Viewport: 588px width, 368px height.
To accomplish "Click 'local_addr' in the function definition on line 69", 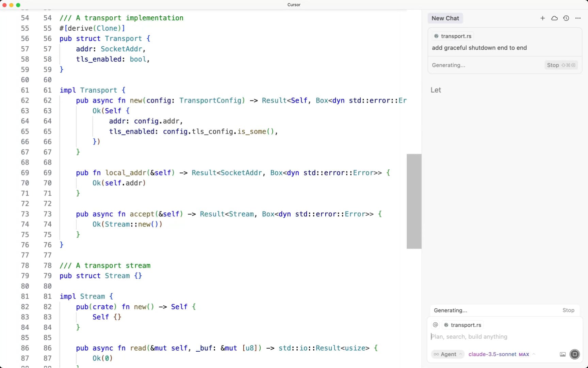I will [126, 173].
